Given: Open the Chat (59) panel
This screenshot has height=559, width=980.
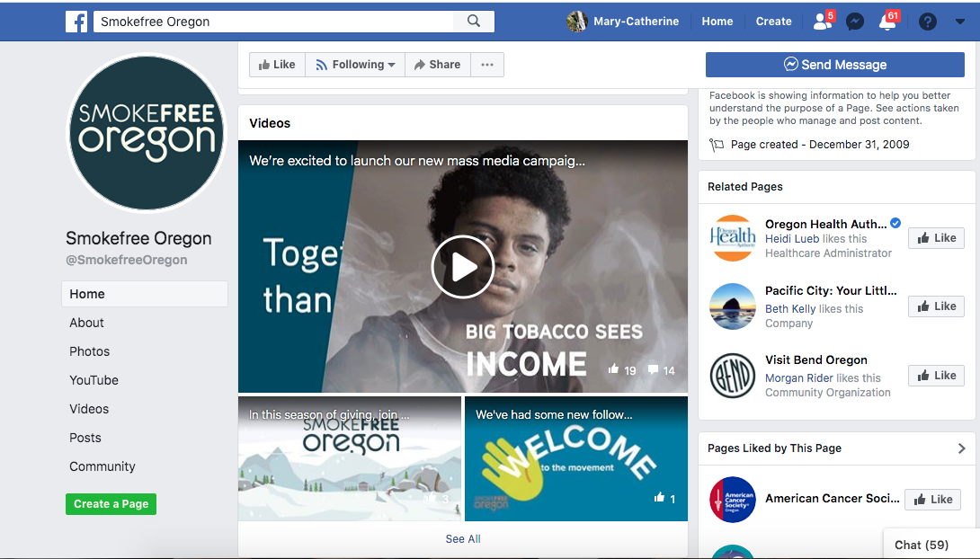Looking at the screenshot, I should point(931,544).
